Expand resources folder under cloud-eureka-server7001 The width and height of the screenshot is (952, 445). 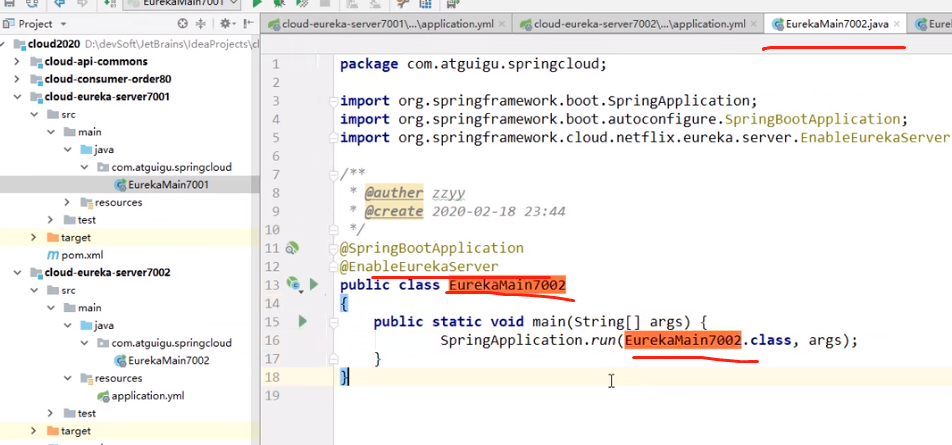(67, 202)
